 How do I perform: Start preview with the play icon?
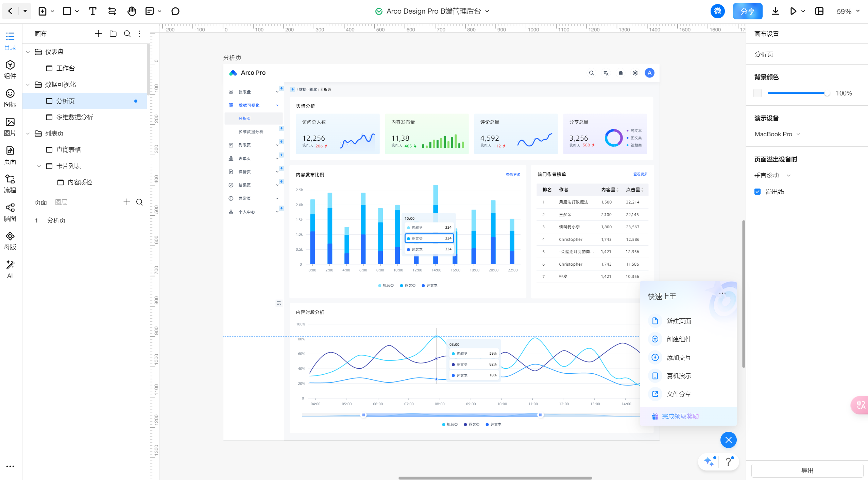coord(793,11)
